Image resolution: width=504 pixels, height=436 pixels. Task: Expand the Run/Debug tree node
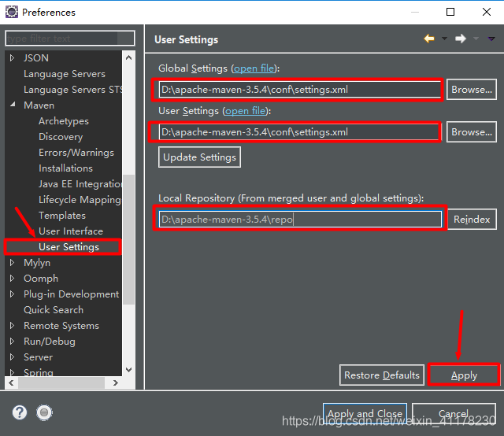point(13,342)
